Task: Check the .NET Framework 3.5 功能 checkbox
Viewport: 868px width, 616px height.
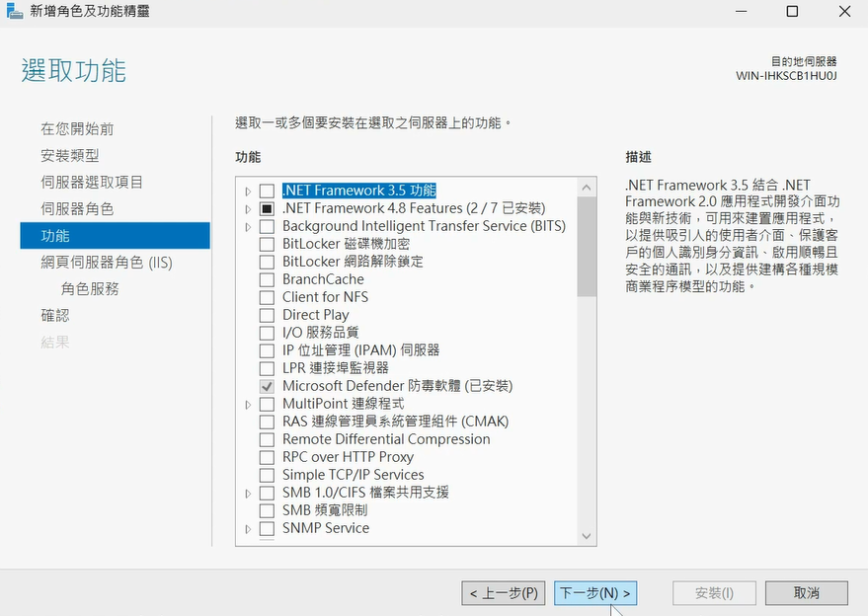Action: [x=267, y=191]
